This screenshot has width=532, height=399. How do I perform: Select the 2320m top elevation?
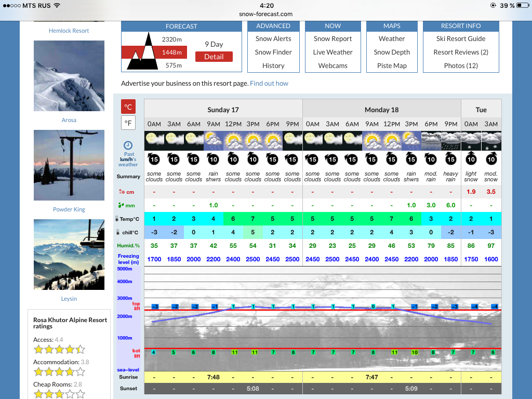click(x=171, y=39)
